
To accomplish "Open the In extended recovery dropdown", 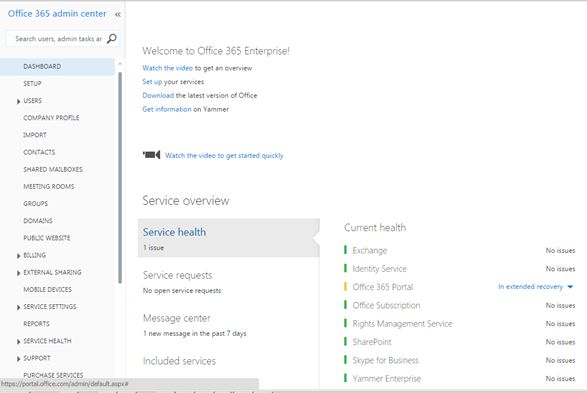I will coord(535,287).
